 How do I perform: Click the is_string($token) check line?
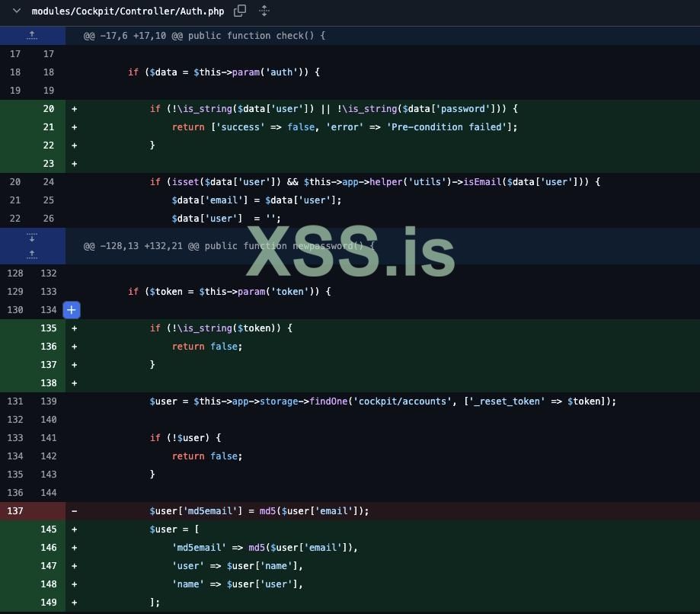(x=221, y=328)
